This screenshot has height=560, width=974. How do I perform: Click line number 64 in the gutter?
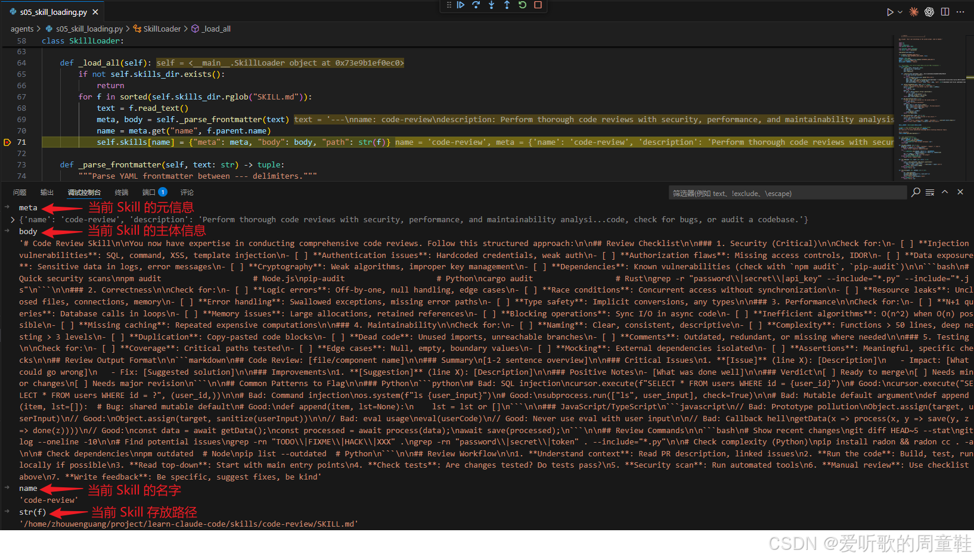pyautogui.click(x=21, y=63)
